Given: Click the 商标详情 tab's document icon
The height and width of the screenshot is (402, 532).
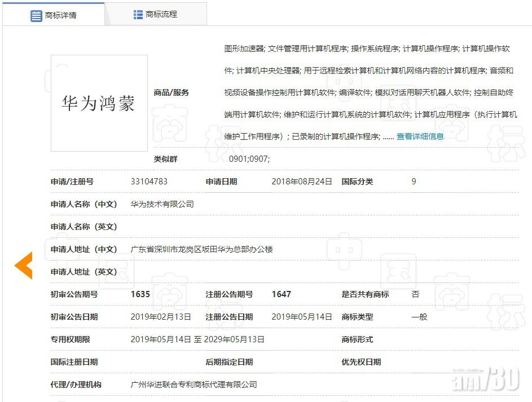Looking at the screenshot, I should pos(37,15).
